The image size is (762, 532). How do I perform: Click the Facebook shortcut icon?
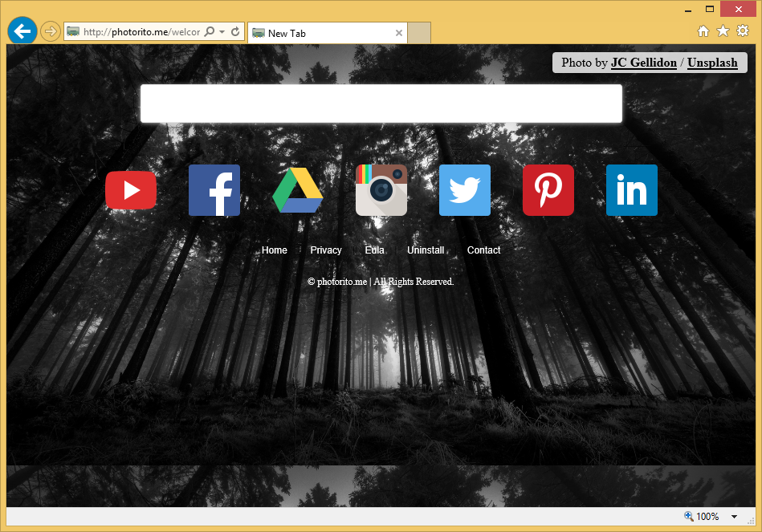pyautogui.click(x=214, y=190)
